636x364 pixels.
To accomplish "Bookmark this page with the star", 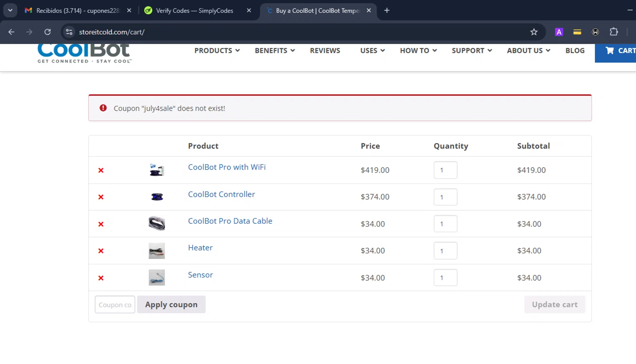I will (x=534, y=32).
